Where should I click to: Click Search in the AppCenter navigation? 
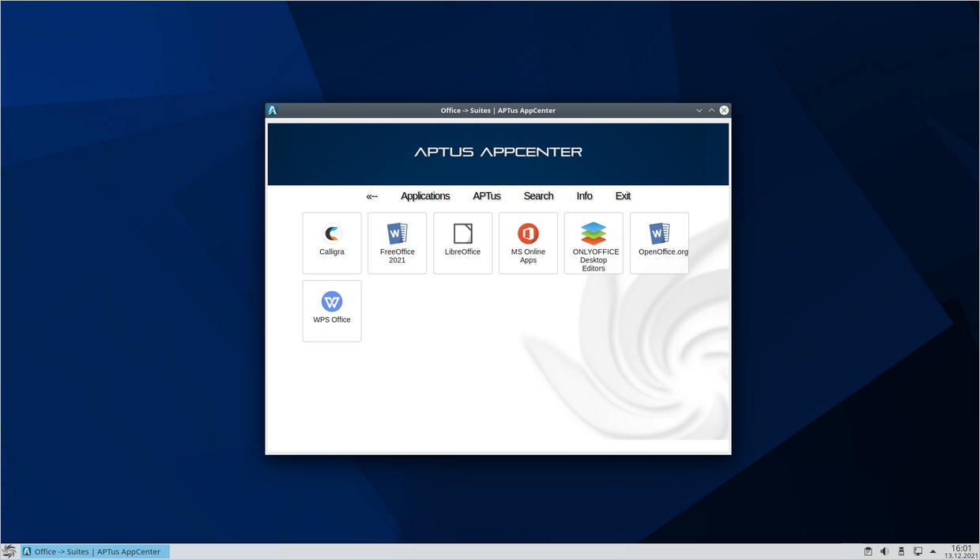(538, 195)
